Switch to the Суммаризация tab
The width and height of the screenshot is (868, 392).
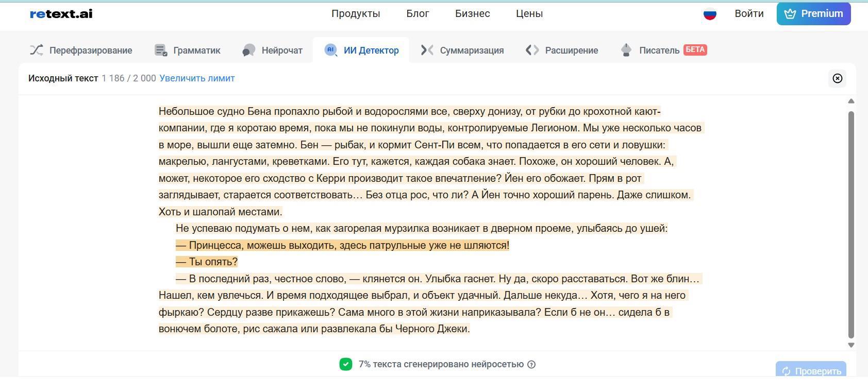(x=462, y=50)
